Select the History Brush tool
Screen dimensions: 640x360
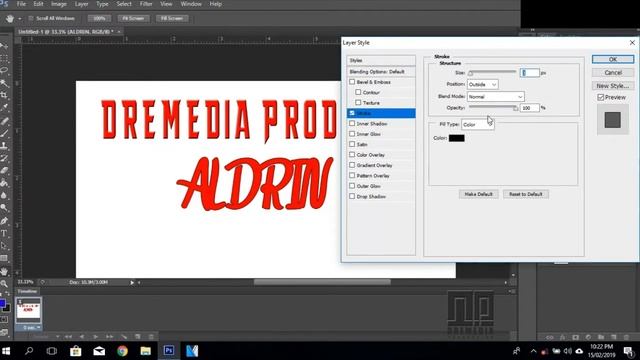[4, 158]
